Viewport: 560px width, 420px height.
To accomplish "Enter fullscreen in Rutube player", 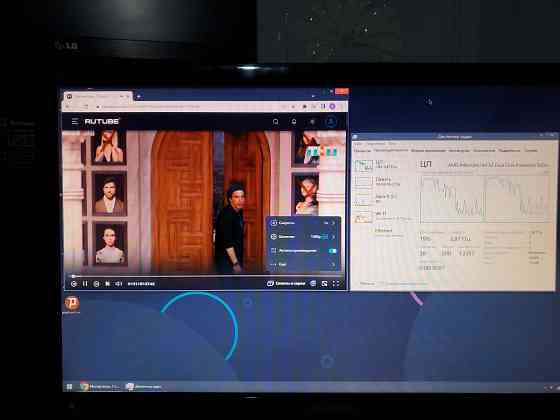I will click(336, 283).
